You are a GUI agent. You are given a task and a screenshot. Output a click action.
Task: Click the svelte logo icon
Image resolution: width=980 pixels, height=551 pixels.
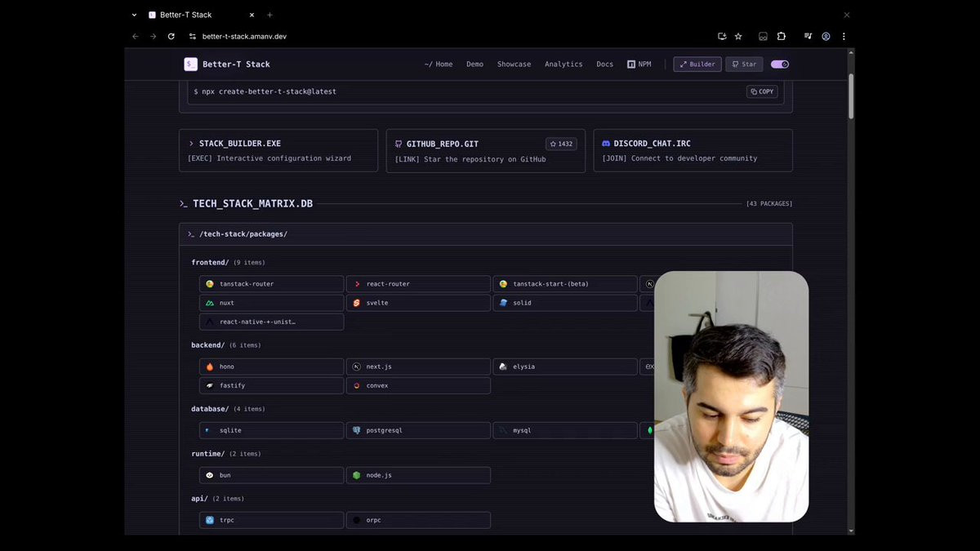pos(357,303)
